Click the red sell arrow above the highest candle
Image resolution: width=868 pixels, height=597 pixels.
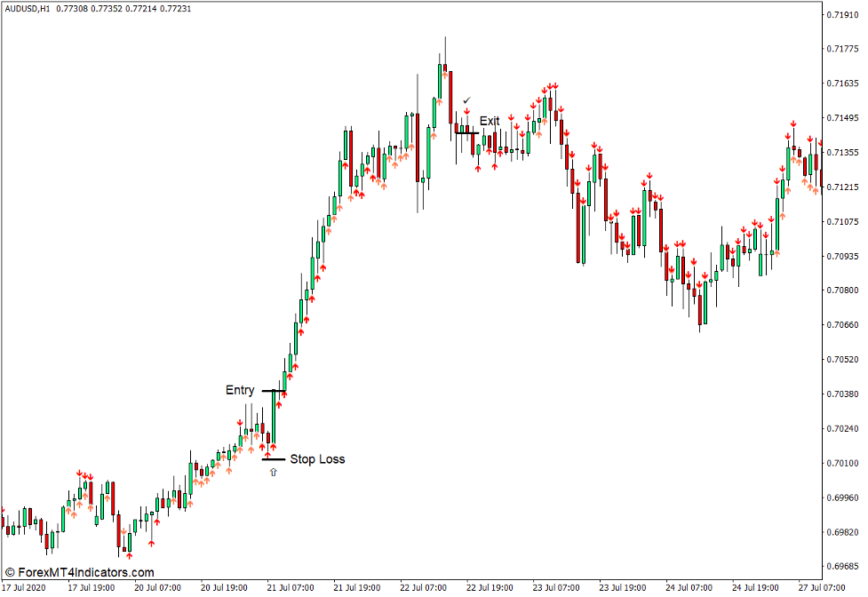466,112
